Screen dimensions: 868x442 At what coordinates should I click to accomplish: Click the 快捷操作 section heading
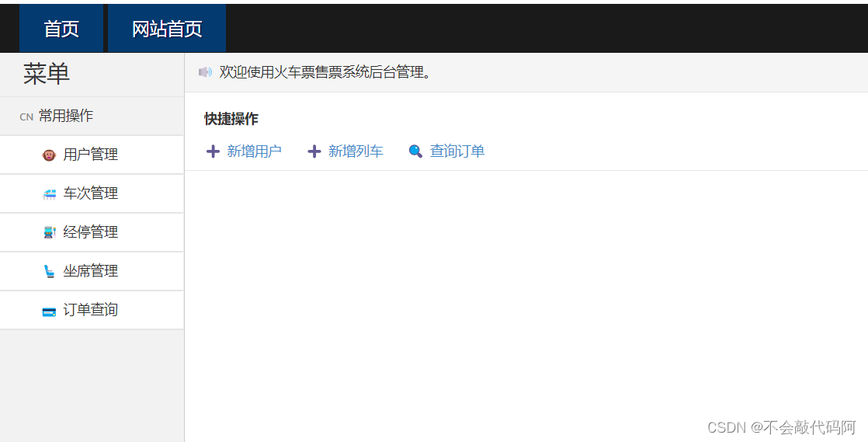click(231, 119)
